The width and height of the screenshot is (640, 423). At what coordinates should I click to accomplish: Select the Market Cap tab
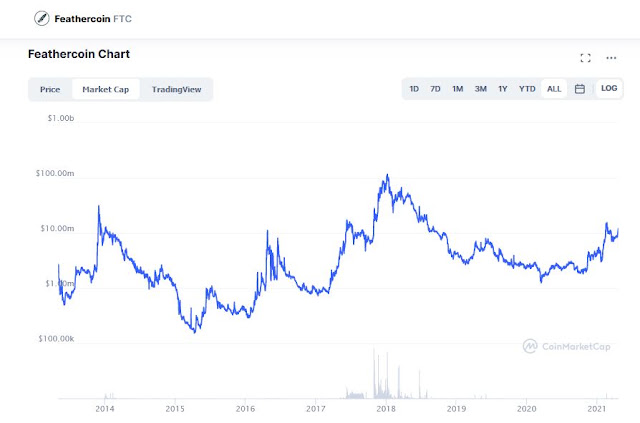click(106, 89)
